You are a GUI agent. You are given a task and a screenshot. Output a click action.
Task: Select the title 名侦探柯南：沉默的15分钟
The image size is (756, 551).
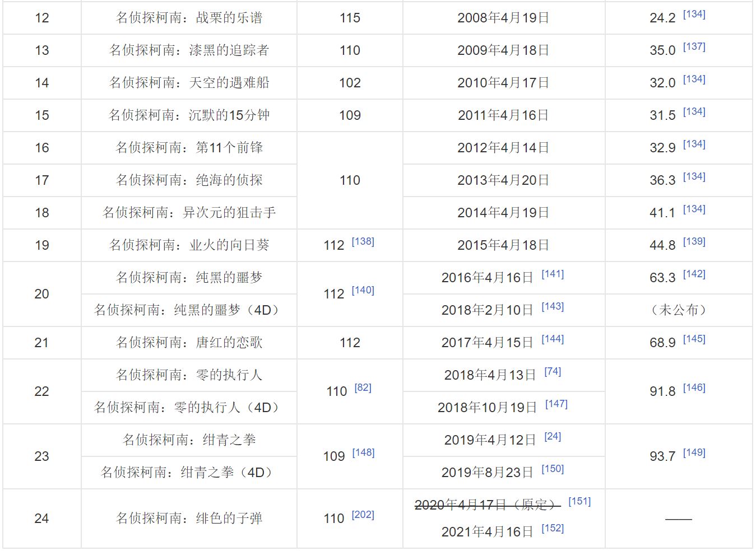click(189, 115)
